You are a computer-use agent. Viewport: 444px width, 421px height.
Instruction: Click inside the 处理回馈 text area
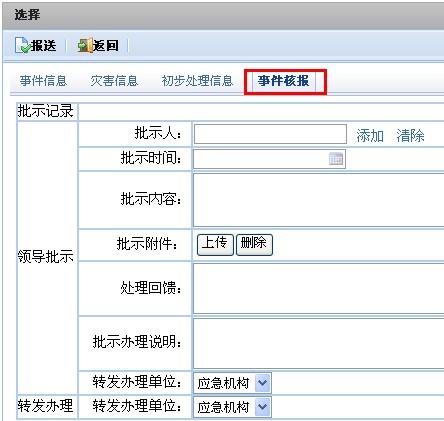[318, 288]
